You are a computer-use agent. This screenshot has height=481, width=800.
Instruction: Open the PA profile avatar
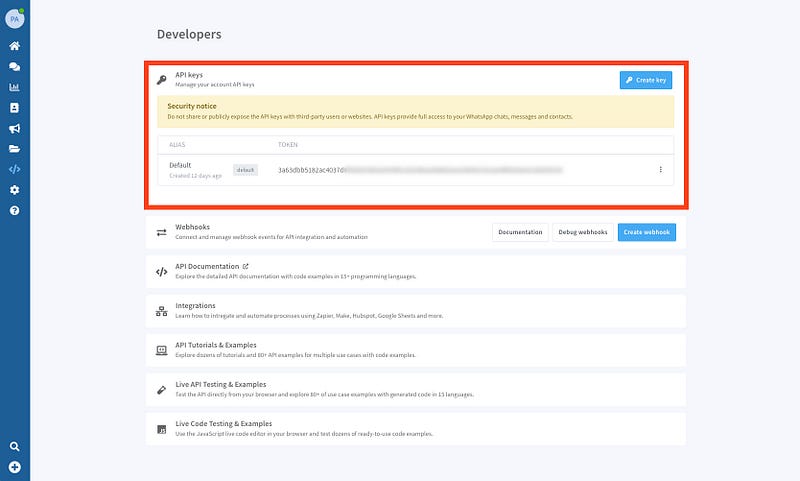14,17
